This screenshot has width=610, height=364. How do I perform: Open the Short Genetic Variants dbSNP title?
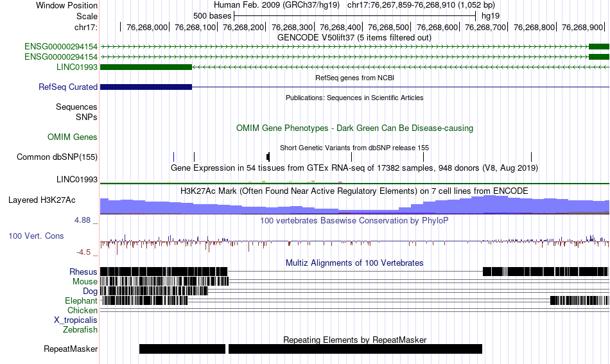pyautogui.click(x=354, y=148)
